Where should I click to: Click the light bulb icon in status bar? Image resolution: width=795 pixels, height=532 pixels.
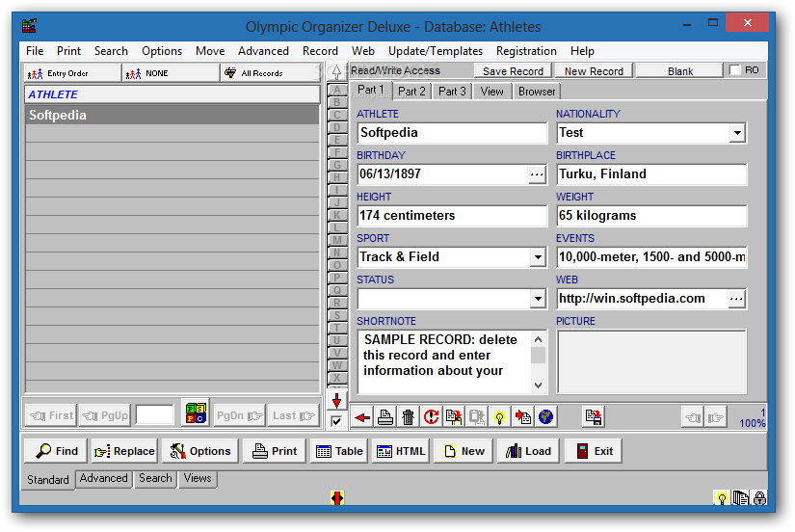(721, 498)
